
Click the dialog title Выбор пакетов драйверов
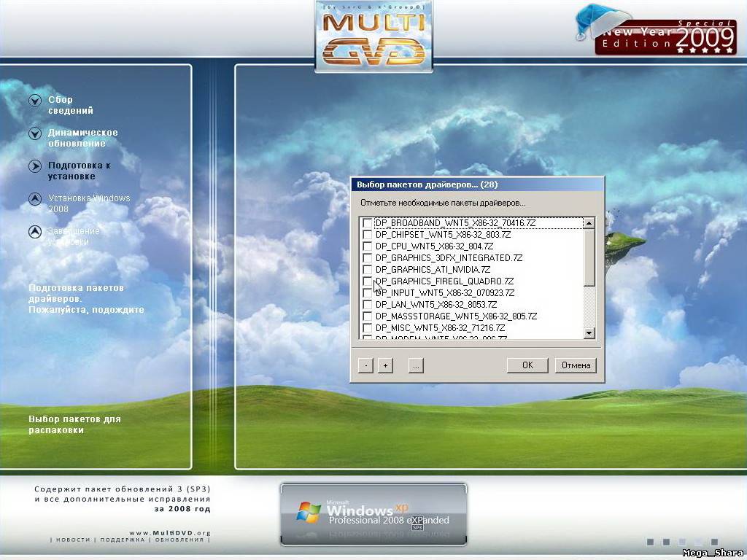click(427, 184)
